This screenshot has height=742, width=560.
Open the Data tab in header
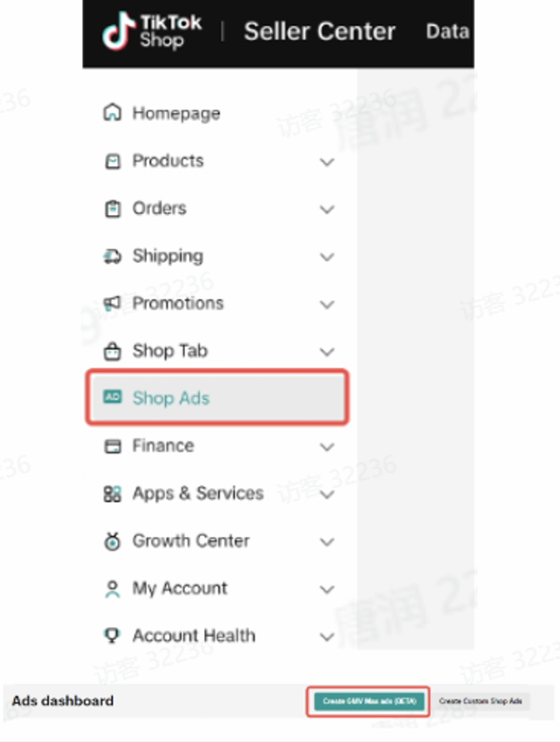448,32
